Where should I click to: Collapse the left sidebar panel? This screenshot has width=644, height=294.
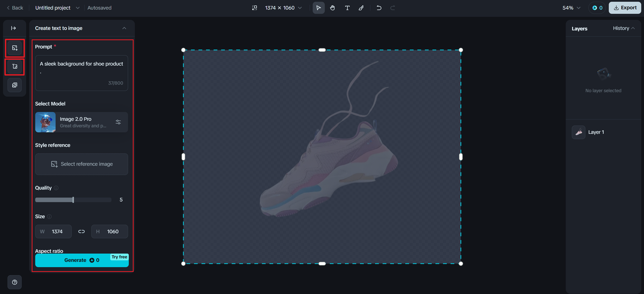pyautogui.click(x=14, y=28)
